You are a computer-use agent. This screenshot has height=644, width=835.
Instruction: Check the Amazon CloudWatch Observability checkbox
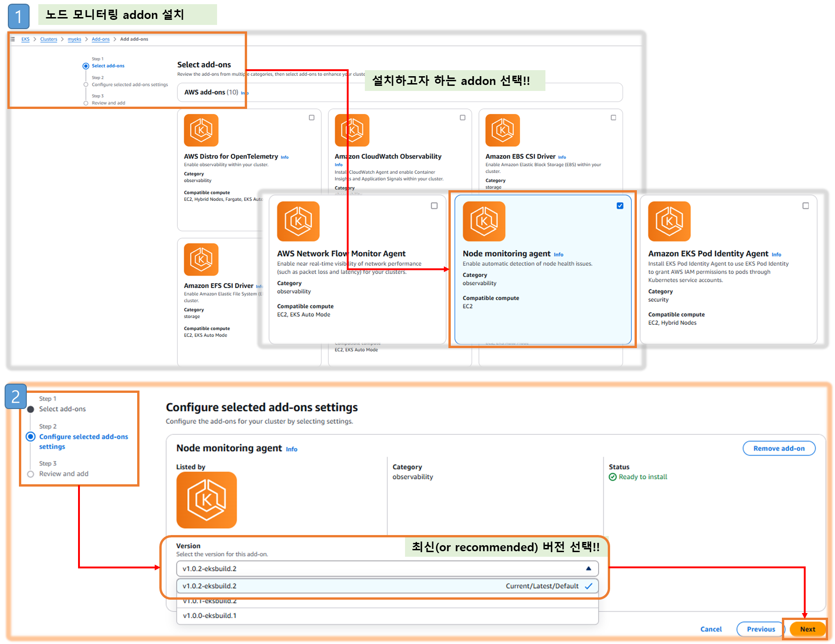coord(462,118)
